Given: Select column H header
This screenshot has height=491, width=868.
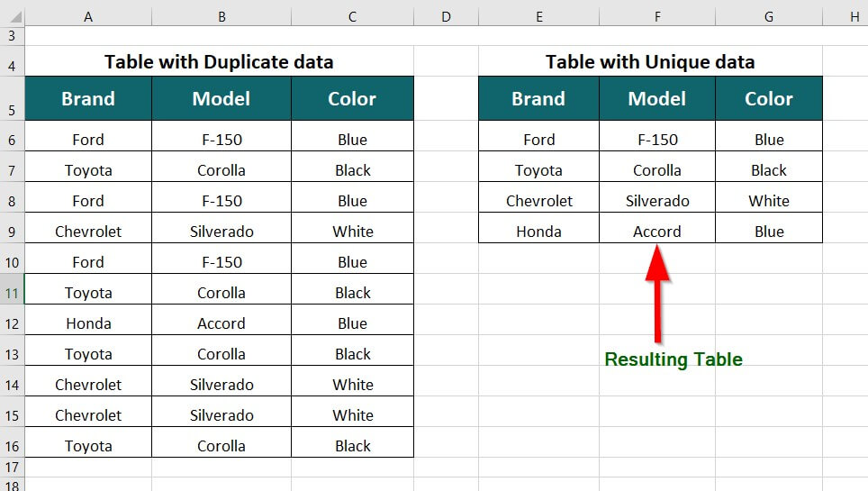Looking at the screenshot, I should [x=851, y=16].
